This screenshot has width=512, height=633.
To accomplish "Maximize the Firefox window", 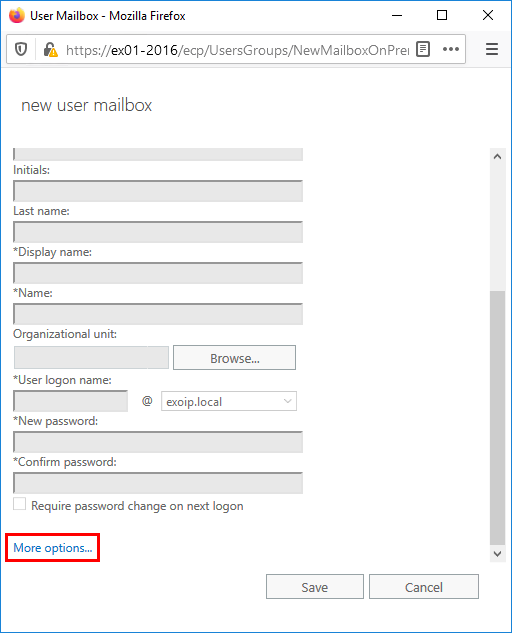I will 442,15.
